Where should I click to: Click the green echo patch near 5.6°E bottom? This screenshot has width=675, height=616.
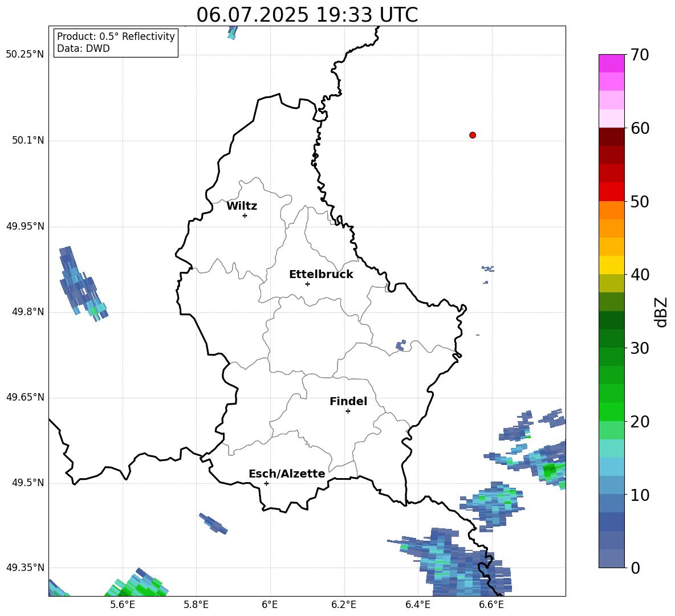136,584
